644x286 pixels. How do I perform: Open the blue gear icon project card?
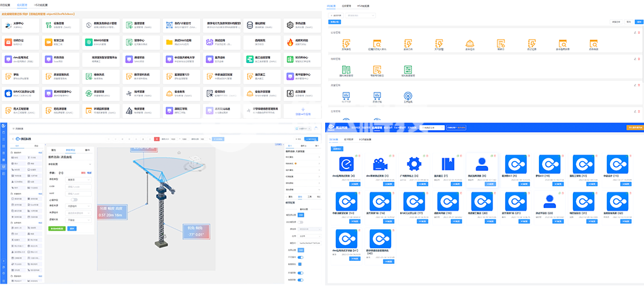(x=414, y=170)
